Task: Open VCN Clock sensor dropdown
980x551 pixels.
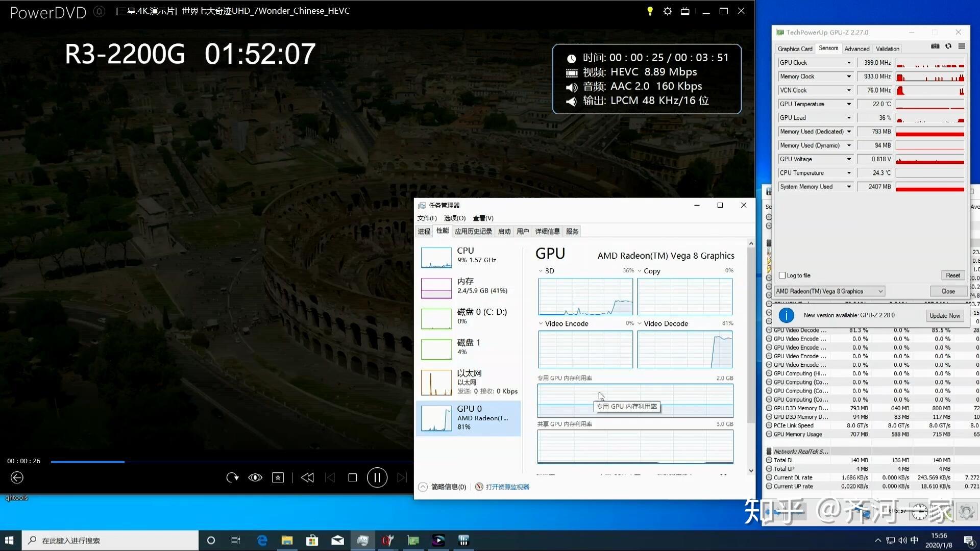Action: [x=849, y=90]
